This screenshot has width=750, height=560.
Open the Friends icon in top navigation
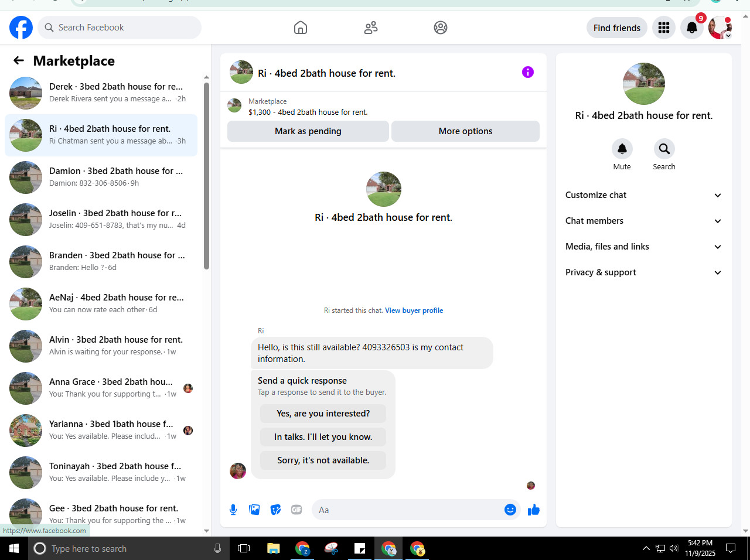point(371,28)
